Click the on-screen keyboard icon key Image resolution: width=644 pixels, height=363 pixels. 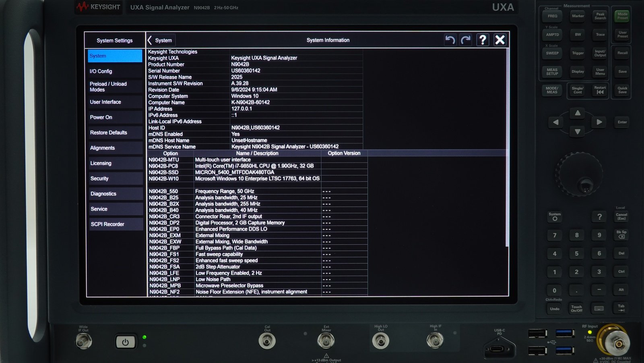click(x=599, y=309)
